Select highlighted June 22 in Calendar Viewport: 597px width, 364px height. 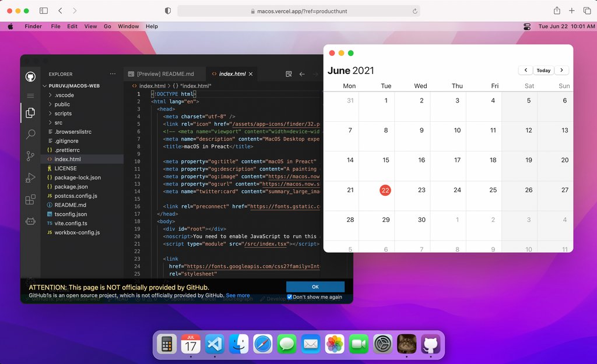pos(385,190)
